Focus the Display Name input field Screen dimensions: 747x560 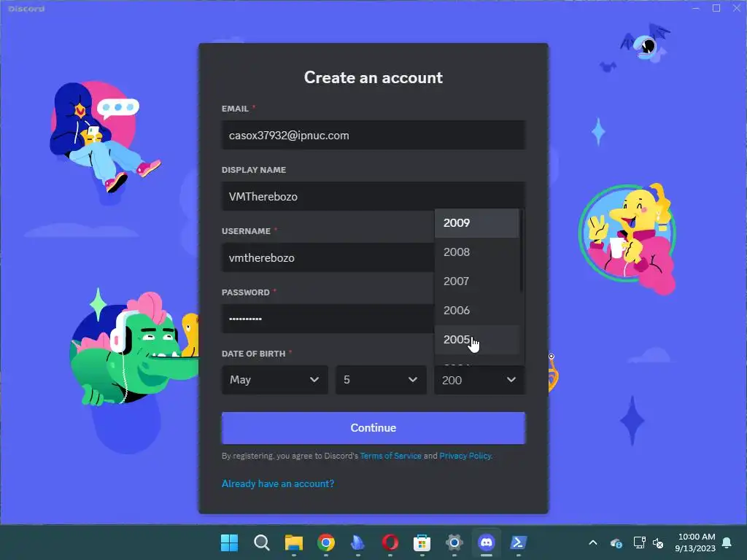coord(373,196)
